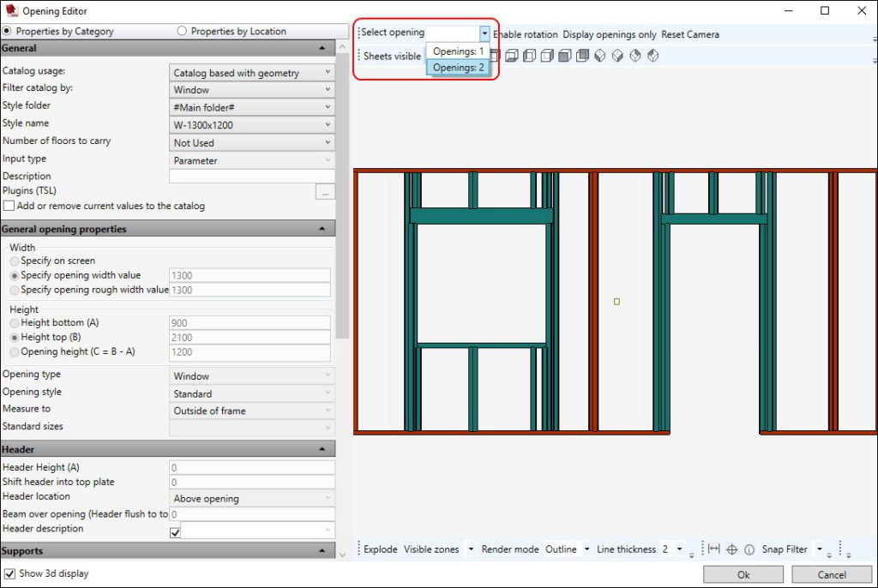Click the Description input field
The height and width of the screenshot is (588, 878).
coord(252,176)
